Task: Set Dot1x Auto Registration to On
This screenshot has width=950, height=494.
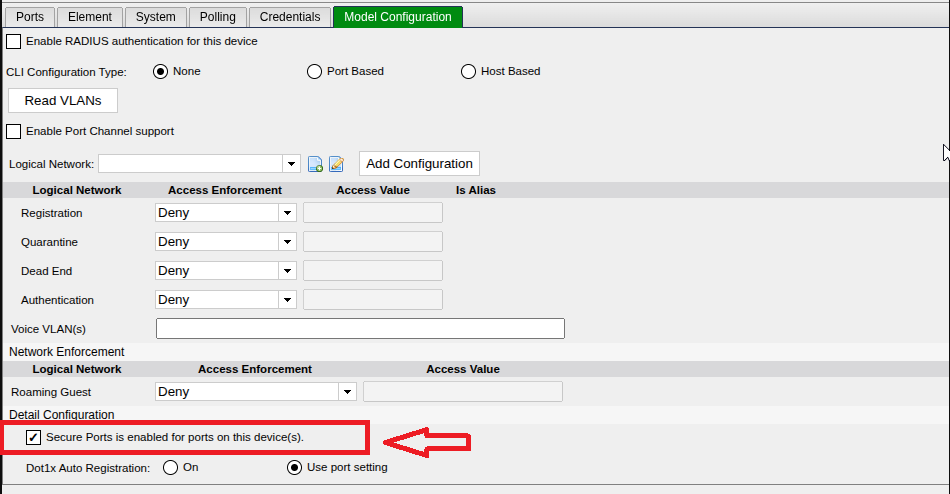Action: click(170, 467)
